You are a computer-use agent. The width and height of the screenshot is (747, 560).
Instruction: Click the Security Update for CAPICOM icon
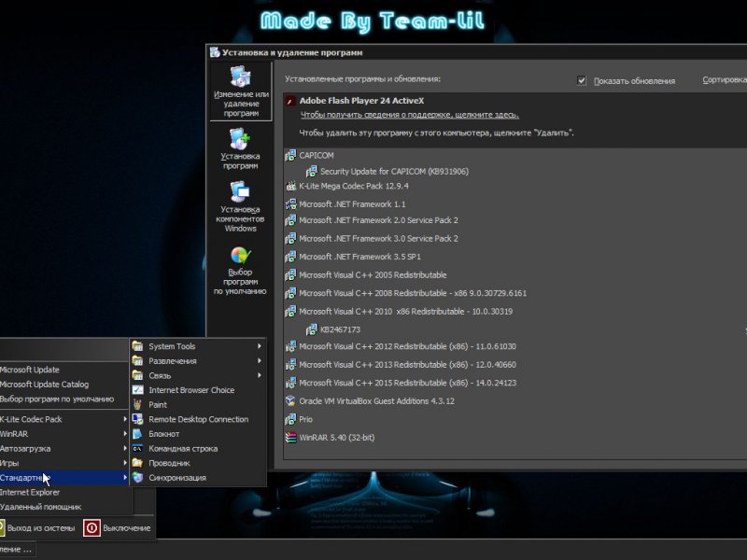coord(311,172)
